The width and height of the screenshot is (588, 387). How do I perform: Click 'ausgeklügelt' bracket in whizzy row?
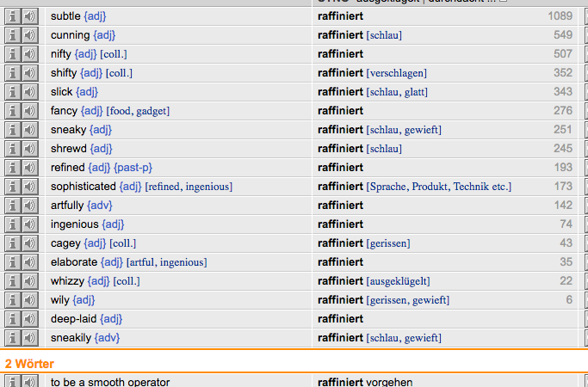click(399, 281)
